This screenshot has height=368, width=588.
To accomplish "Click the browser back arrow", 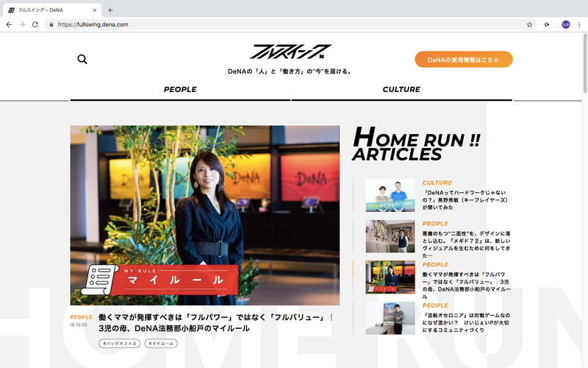I will 9,24.
